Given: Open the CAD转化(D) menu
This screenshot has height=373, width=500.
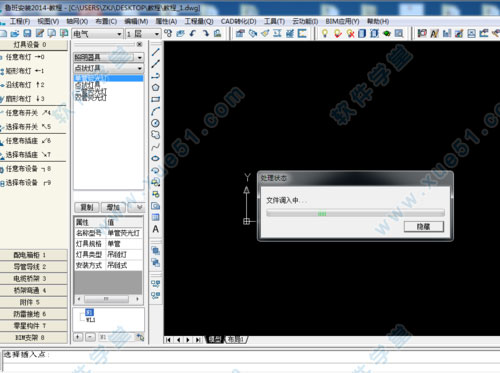Looking at the screenshot, I should tap(238, 21).
